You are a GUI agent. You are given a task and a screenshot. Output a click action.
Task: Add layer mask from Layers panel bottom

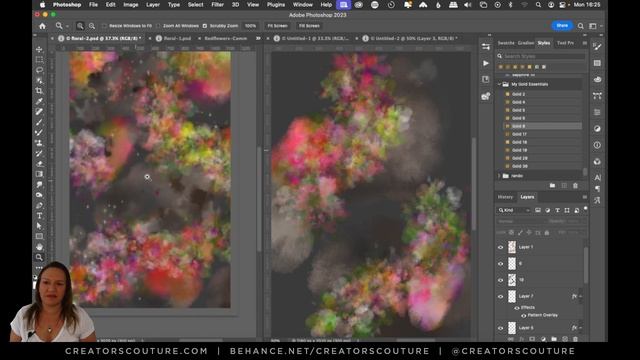532,339
